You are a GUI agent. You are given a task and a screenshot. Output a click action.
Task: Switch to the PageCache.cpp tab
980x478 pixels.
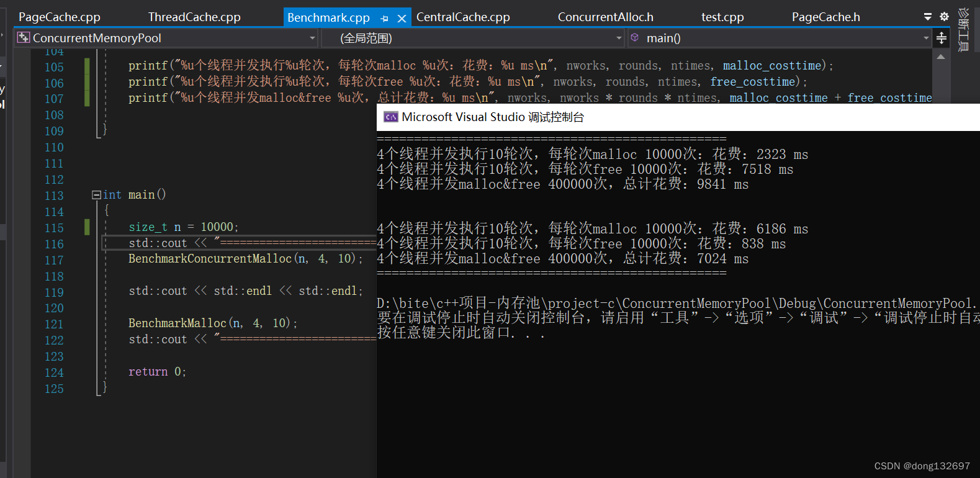[x=60, y=17]
